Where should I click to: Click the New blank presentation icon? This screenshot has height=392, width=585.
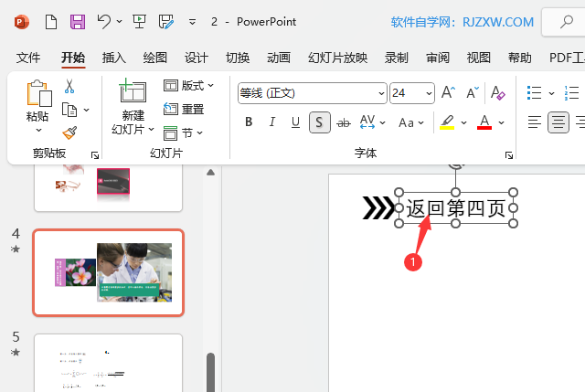point(51,22)
